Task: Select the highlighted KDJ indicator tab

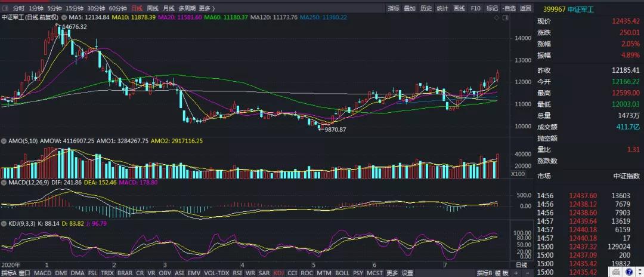Action: [x=279, y=273]
